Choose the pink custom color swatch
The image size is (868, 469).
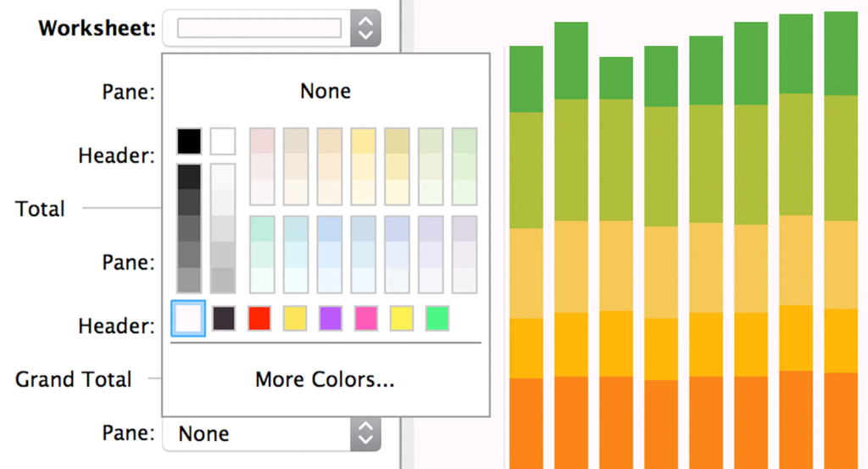(365, 318)
